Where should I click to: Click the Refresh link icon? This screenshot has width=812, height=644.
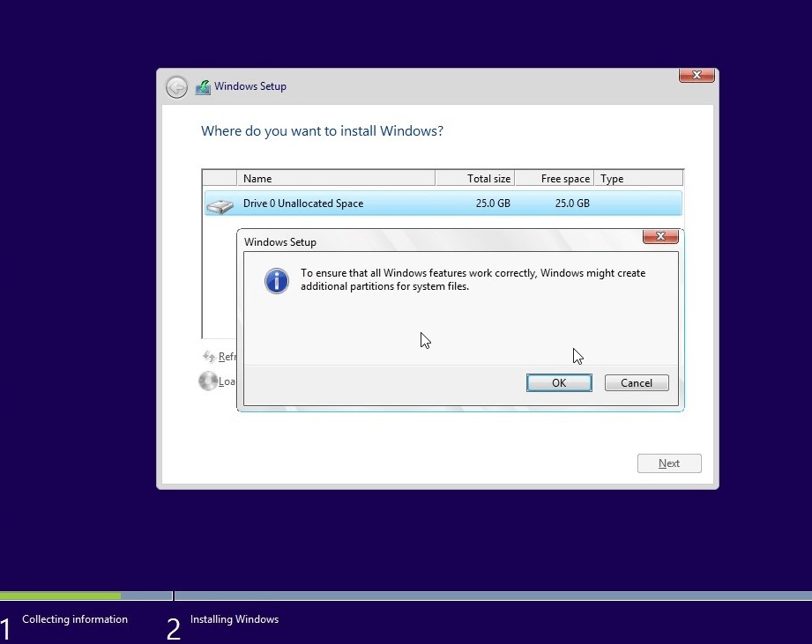[209, 357]
